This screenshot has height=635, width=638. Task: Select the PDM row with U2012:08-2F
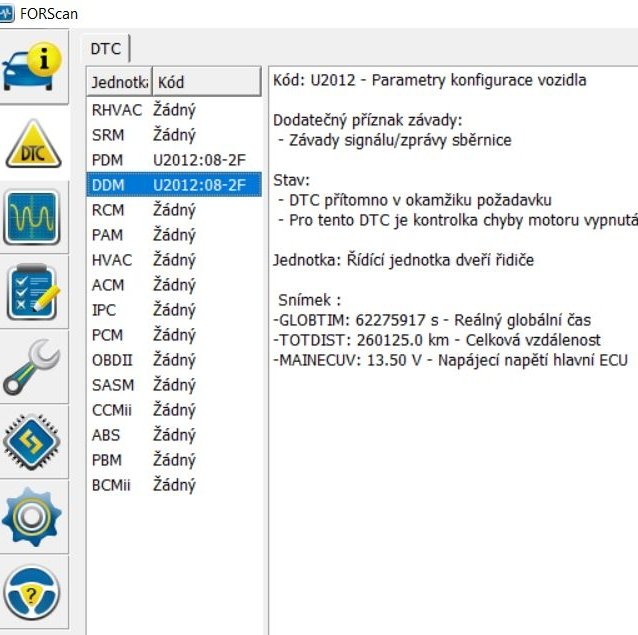172,160
